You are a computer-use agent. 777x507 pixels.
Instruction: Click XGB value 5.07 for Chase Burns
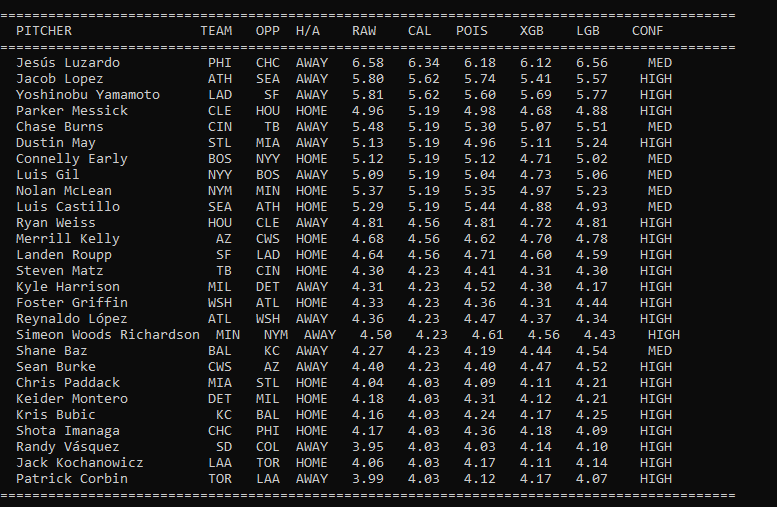(x=536, y=127)
